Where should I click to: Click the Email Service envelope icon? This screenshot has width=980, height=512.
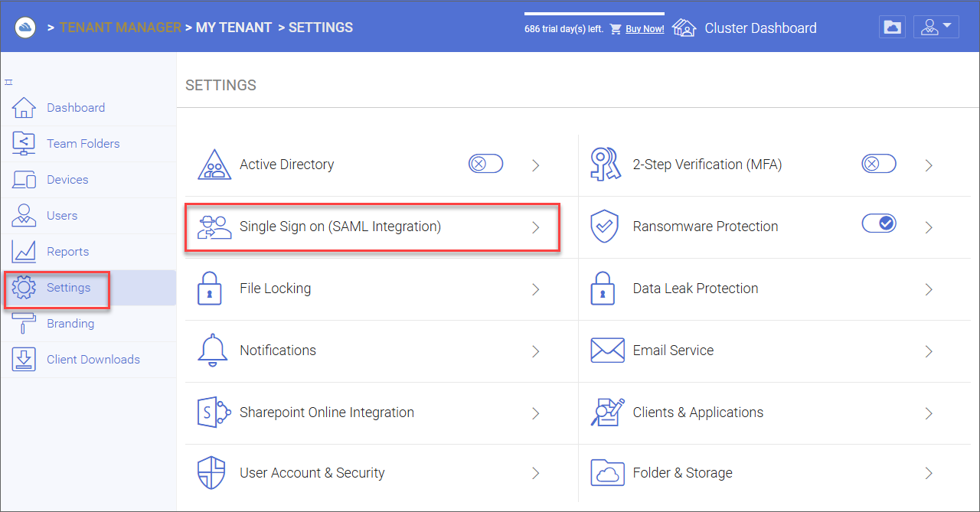click(608, 351)
